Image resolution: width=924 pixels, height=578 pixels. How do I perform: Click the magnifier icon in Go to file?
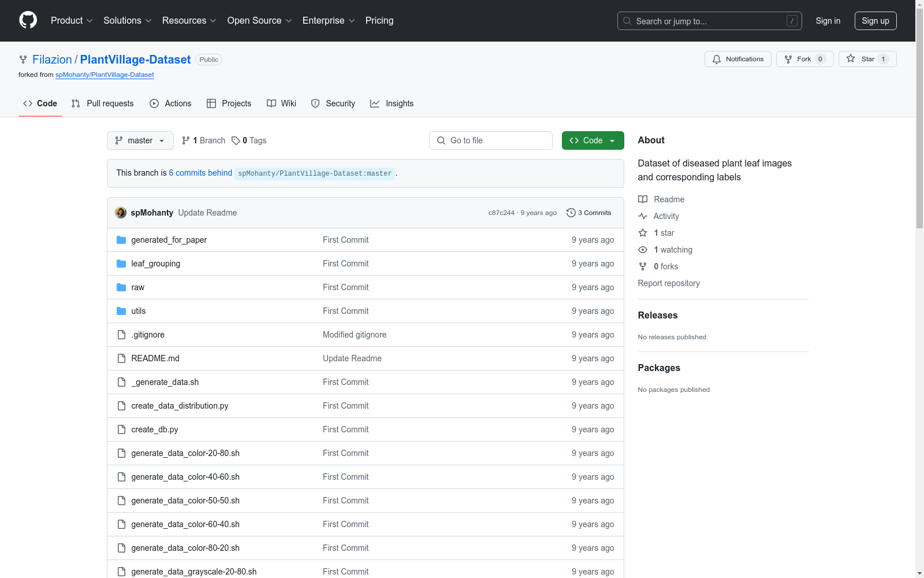point(441,140)
